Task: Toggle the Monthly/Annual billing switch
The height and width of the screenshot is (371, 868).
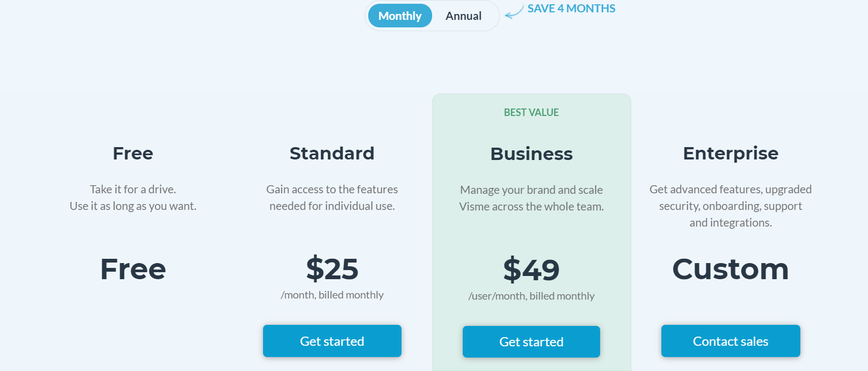Action: point(432,16)
